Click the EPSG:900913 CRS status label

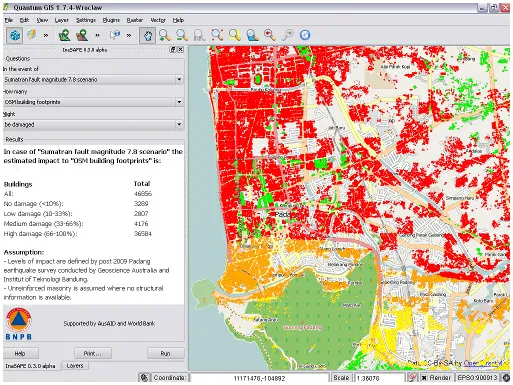477,378
